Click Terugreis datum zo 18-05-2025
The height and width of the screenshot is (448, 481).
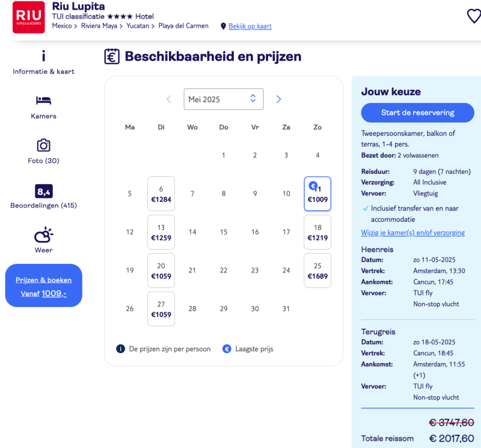tap(434, 342)
